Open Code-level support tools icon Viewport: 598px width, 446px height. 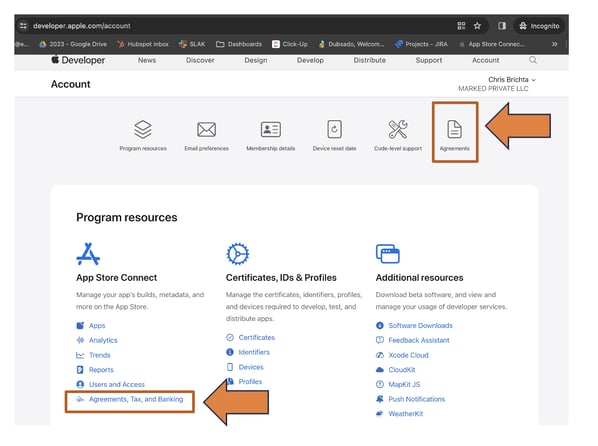398,129
